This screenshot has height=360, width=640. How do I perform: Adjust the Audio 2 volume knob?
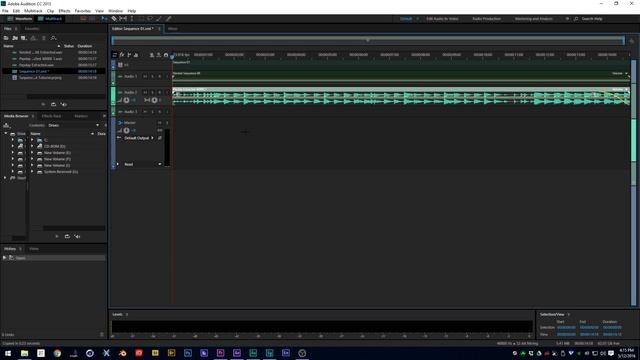click(127, 100)
